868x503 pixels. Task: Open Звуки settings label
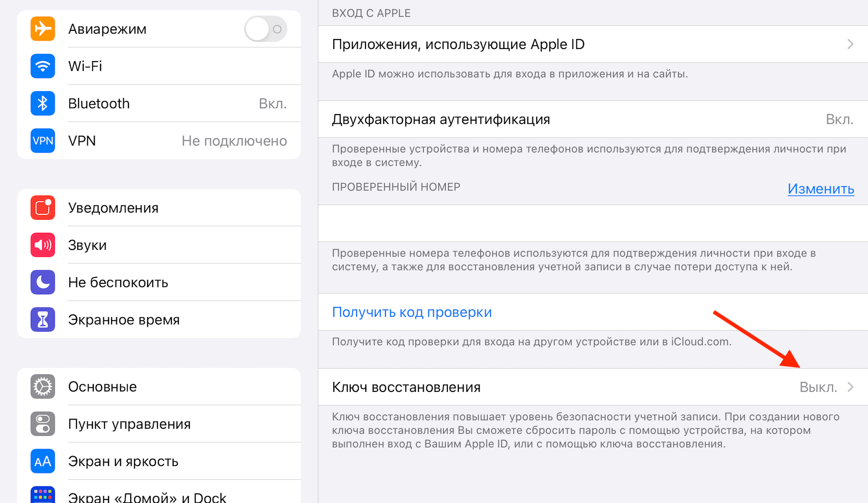(x=87, y=245)
